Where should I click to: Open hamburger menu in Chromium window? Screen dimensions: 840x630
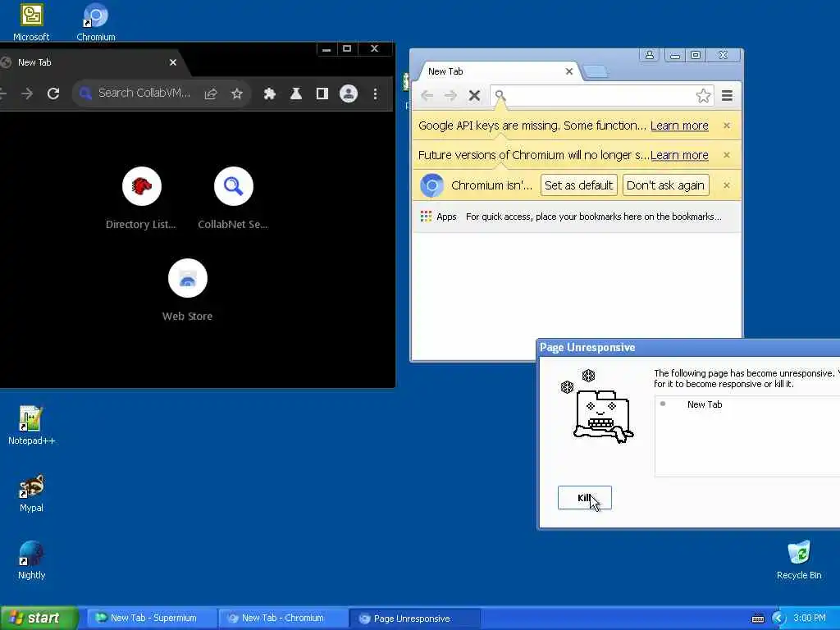coord(727,96)
